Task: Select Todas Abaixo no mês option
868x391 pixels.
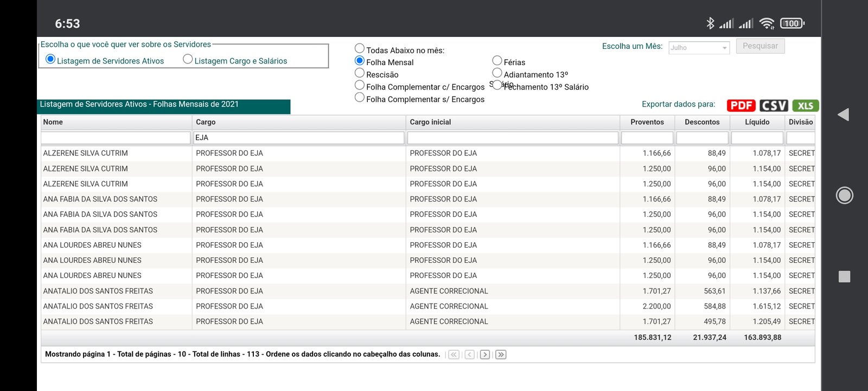Action: point(360,49)
